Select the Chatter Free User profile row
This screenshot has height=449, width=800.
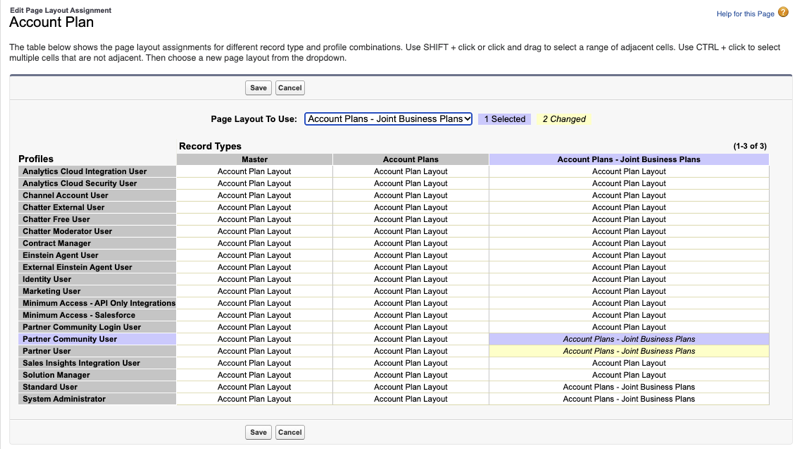(97, 219)
